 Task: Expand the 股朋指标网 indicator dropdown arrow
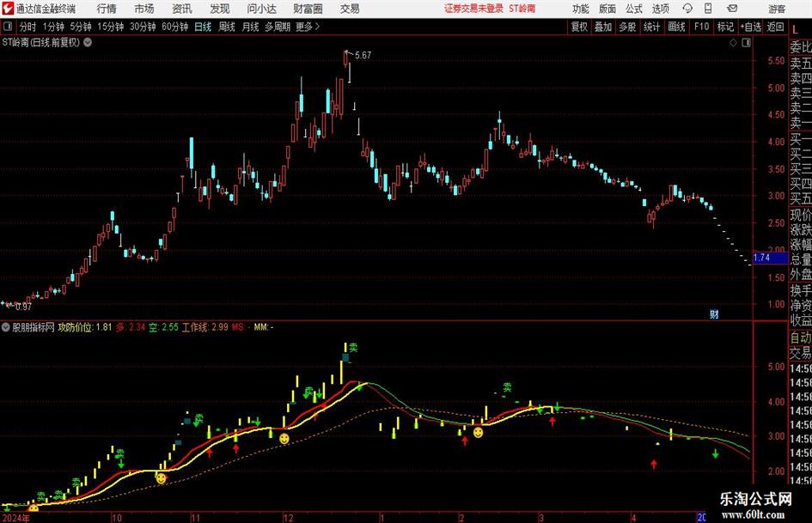click(6, 327)
